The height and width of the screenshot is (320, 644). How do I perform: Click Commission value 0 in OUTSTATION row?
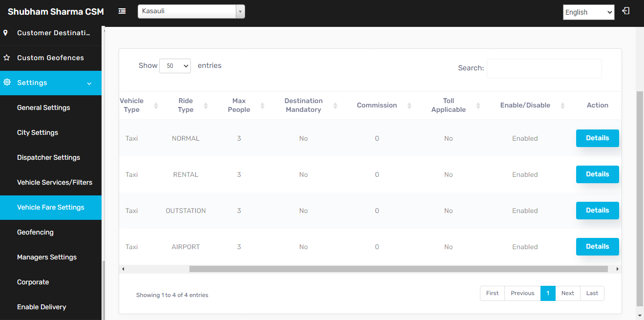[x=377, y=211]
